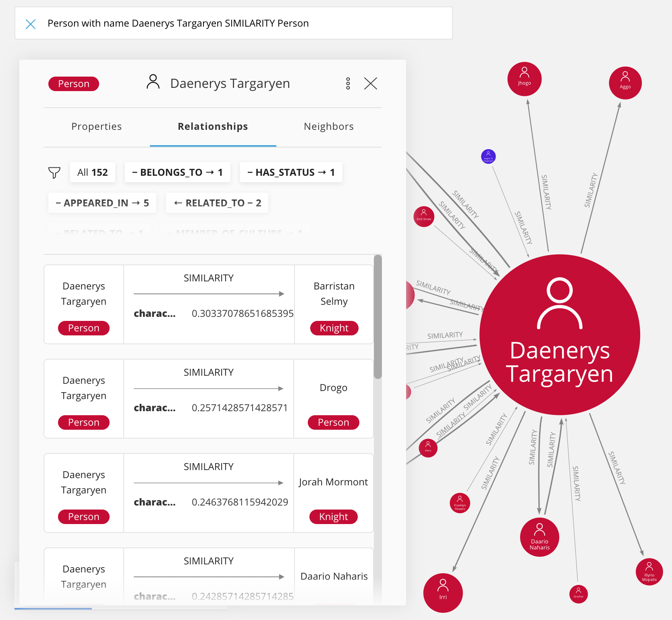Filter by HAS_STATUS relationships
Viewport: 672px width, 620px height.
(x=291, y=173)
